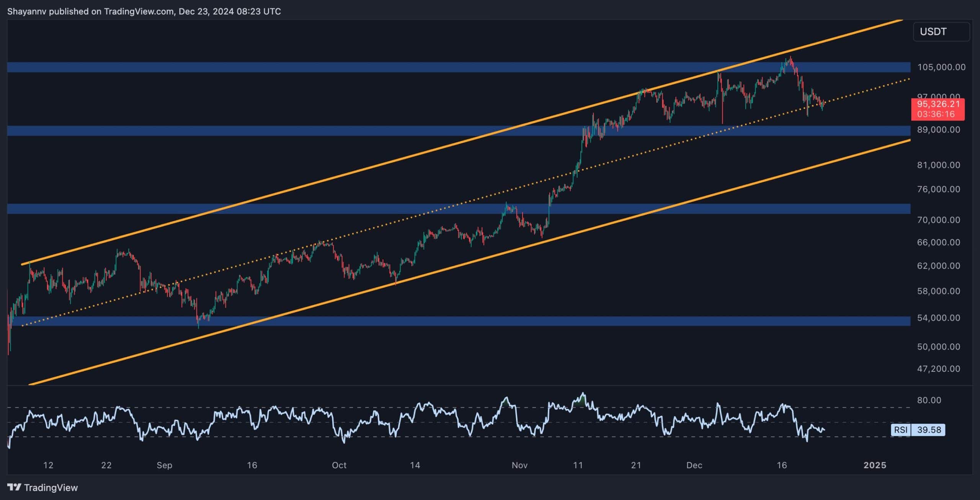Click the Dec date label on time axis
Viewport: 980px width, 500px height.
pos(694,465)
